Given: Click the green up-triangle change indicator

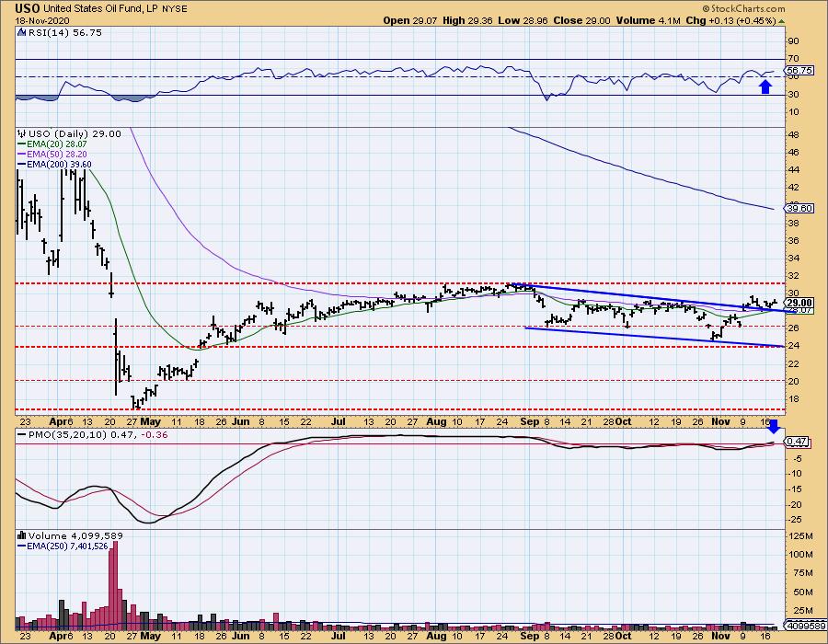Looking at the screenshot, I should point(781,21).
